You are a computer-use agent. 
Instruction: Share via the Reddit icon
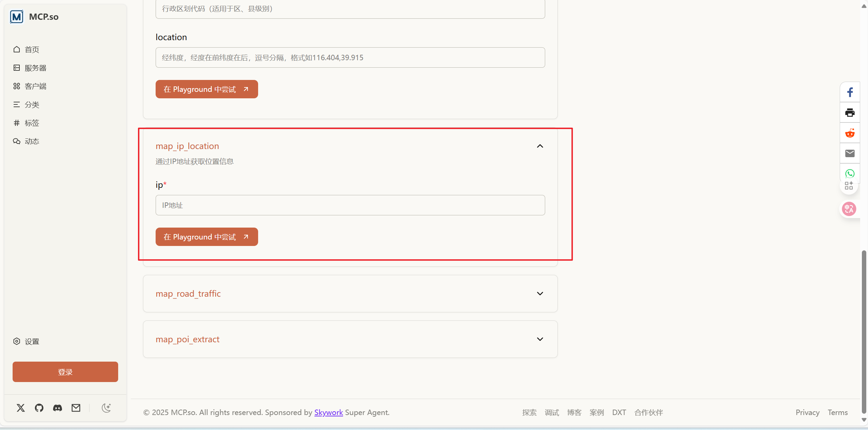(x=850, y=133)
